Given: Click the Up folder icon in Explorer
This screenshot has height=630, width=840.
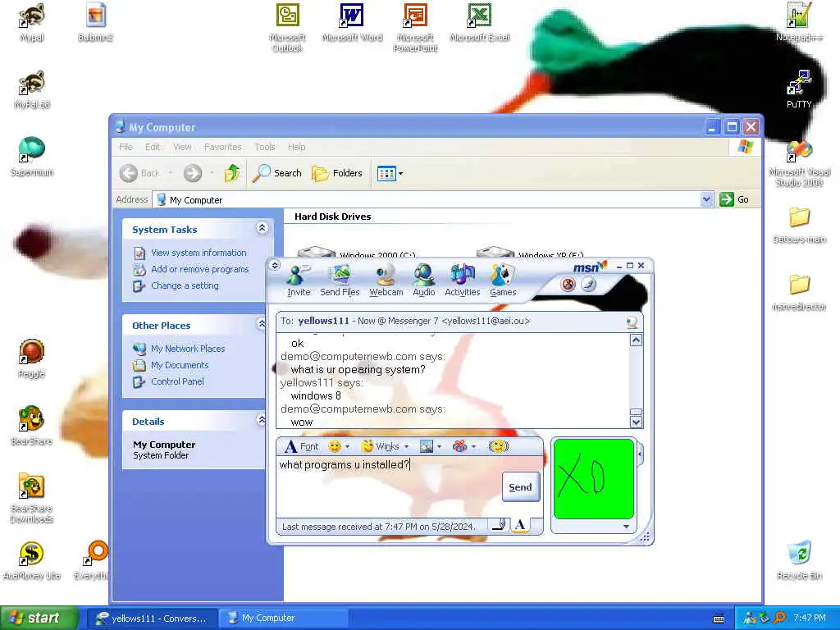Looking at the screenshot, I should pos(232,173).
